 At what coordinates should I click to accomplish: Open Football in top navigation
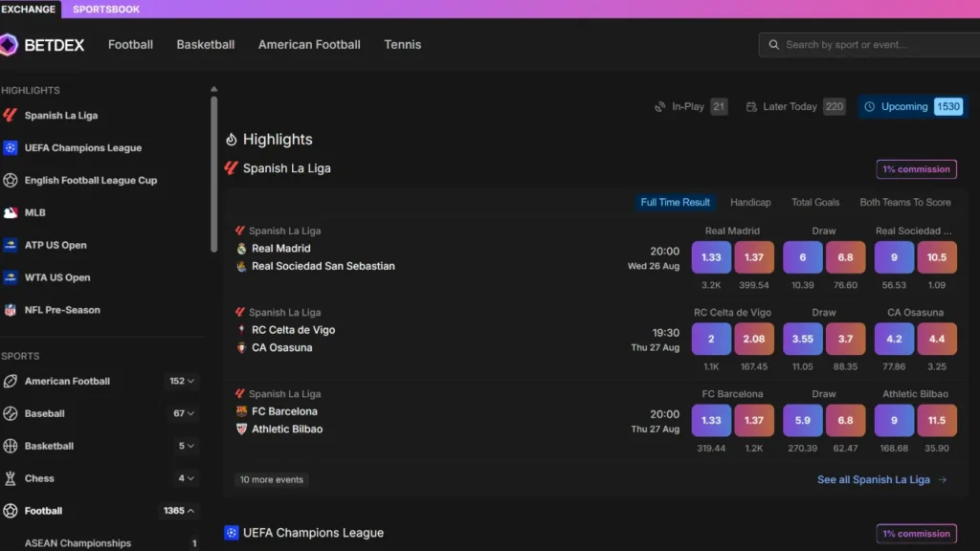coord(130,44)
